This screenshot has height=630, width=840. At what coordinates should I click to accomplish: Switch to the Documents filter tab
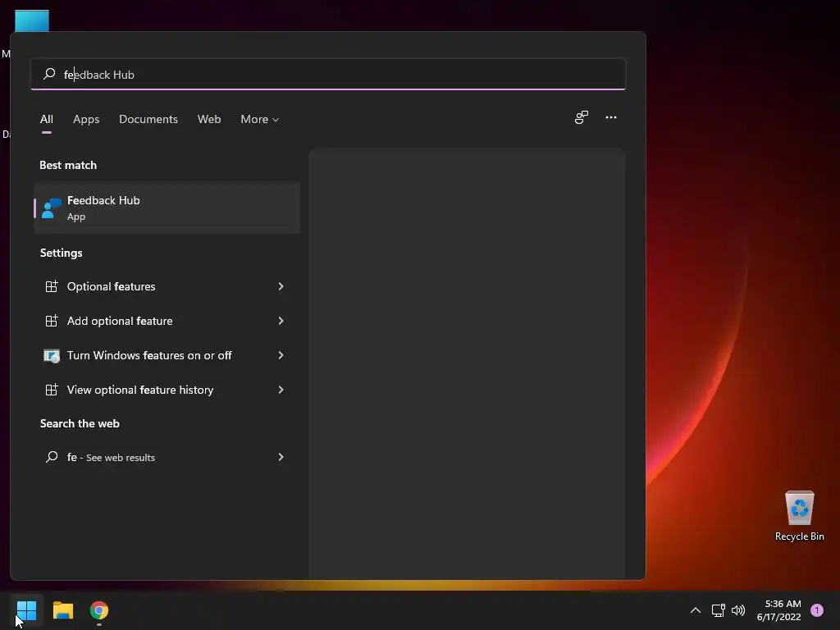pyautogui.click(x=148, y=119)
